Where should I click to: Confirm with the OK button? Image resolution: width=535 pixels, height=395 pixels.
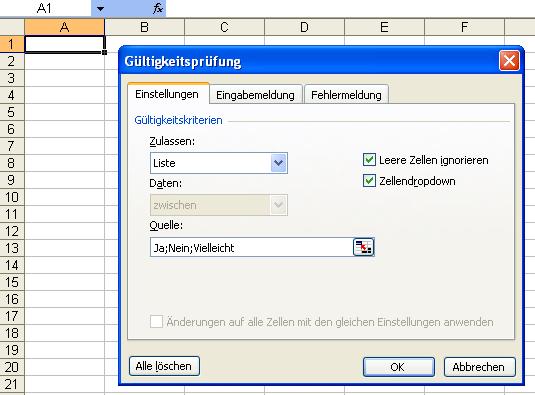click(399, 367)
